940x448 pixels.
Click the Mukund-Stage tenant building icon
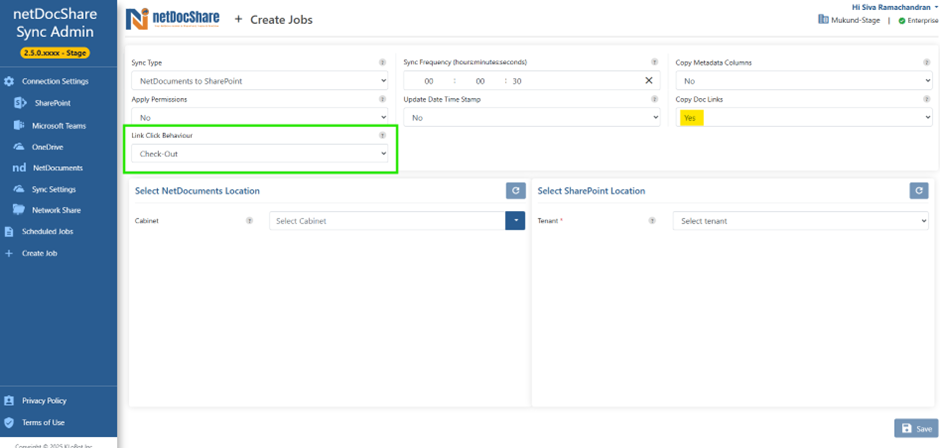click(824, 20)
